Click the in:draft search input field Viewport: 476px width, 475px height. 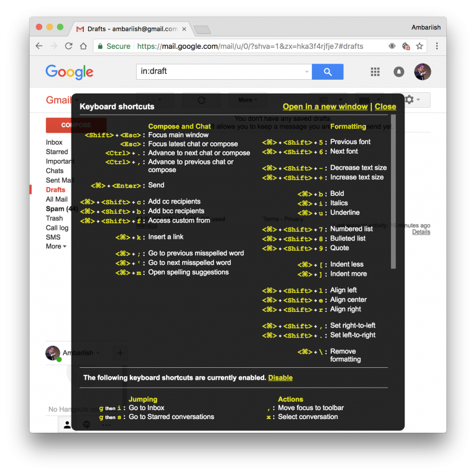220,71
